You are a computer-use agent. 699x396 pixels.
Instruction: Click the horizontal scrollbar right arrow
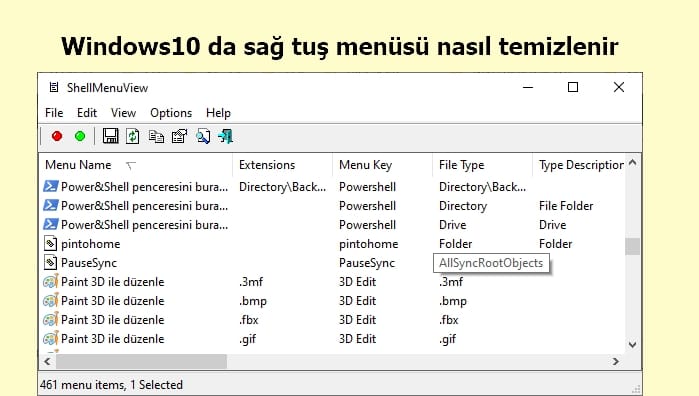coord(616,361)
